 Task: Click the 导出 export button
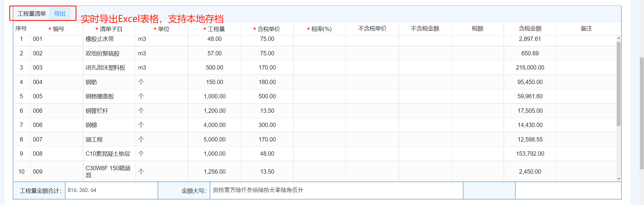[60, 14]
